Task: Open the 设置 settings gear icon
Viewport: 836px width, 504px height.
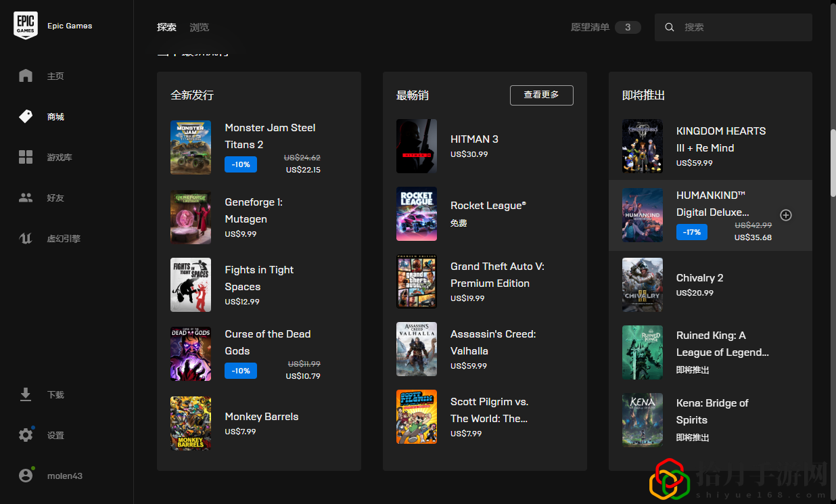Action: click(26, 435)
